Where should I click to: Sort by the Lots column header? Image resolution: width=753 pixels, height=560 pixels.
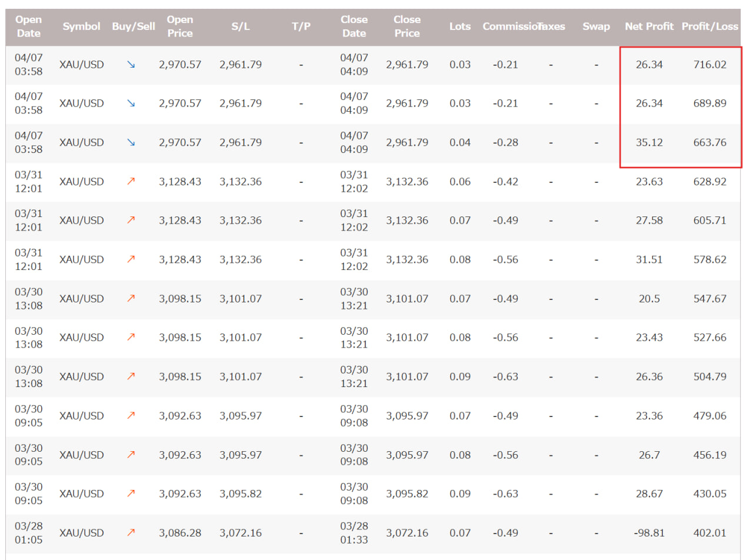tap(460, 26)
